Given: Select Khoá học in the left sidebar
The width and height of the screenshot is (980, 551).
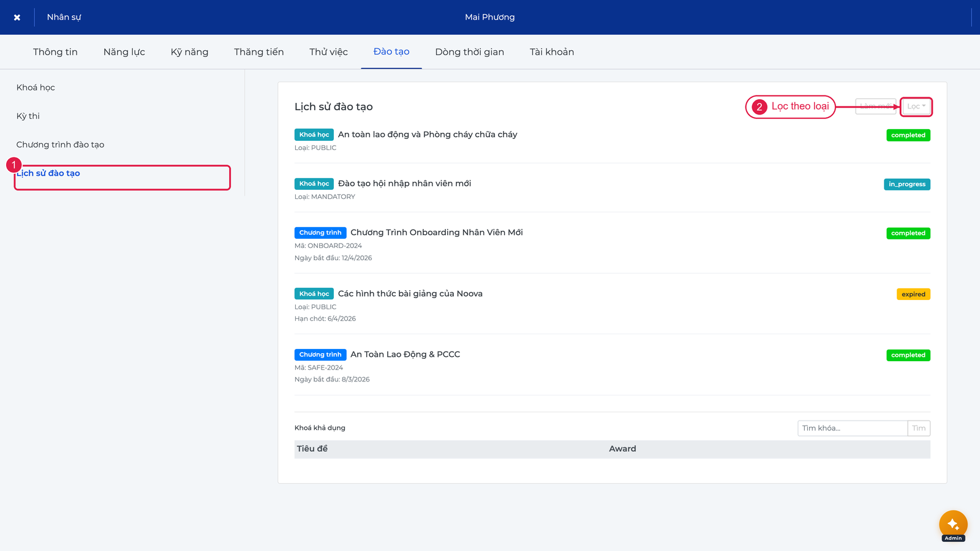Looking at the screenshot, I should 36,88.
